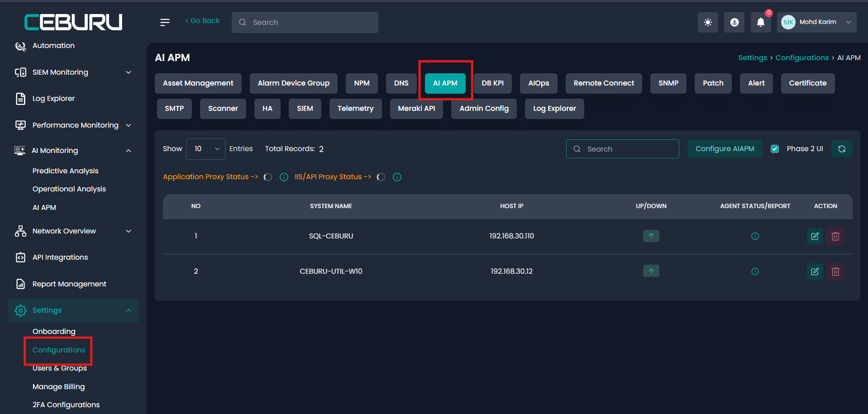This screenshot has width=868, height=414.
Task: Click the Go Back link
Action: (x=202, y=21)
